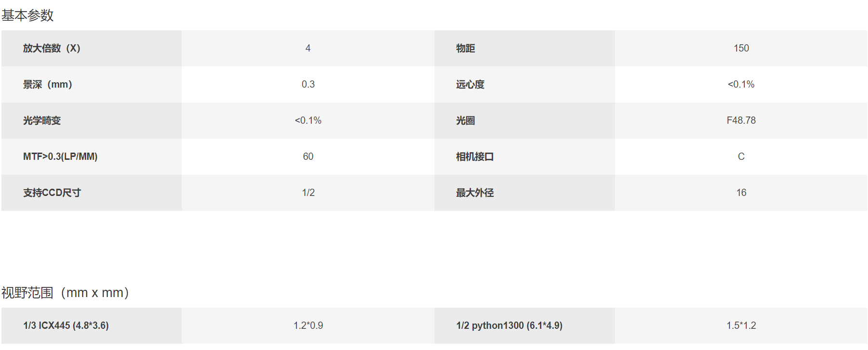Click the 最大外径 label cell
This screenshot has height=350, width=868.
coord(524,193)
